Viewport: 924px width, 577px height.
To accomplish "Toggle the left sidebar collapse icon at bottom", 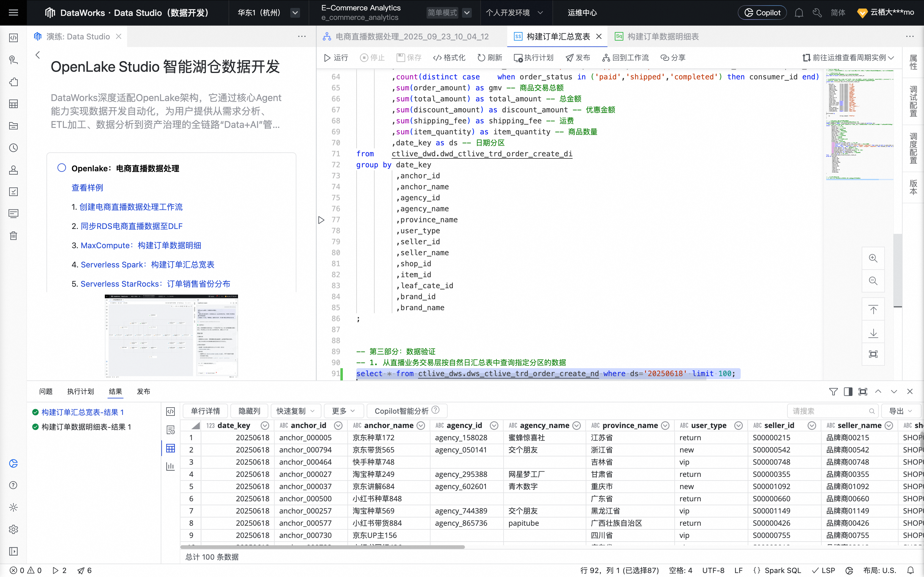I will tap(13, 551).
